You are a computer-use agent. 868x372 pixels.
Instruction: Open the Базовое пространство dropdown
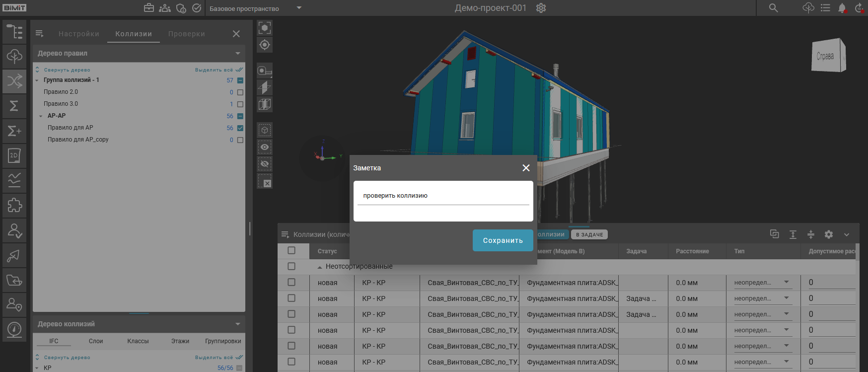pyautogui.click(x=299, y=8)
